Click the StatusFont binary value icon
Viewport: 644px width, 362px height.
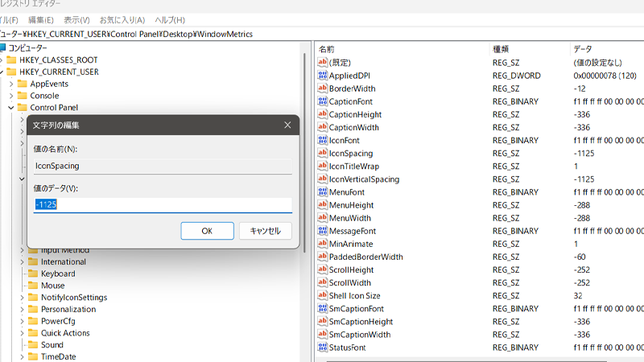[x=323, y=348]
